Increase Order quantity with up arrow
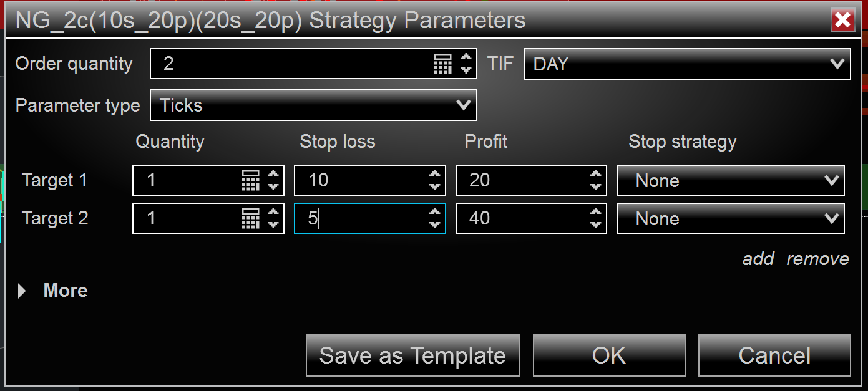 point(466,58)
